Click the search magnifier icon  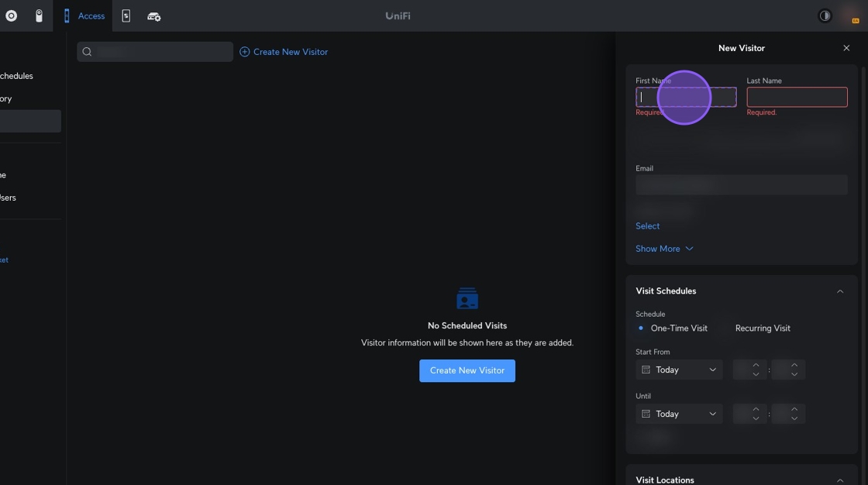click(87, 52)
